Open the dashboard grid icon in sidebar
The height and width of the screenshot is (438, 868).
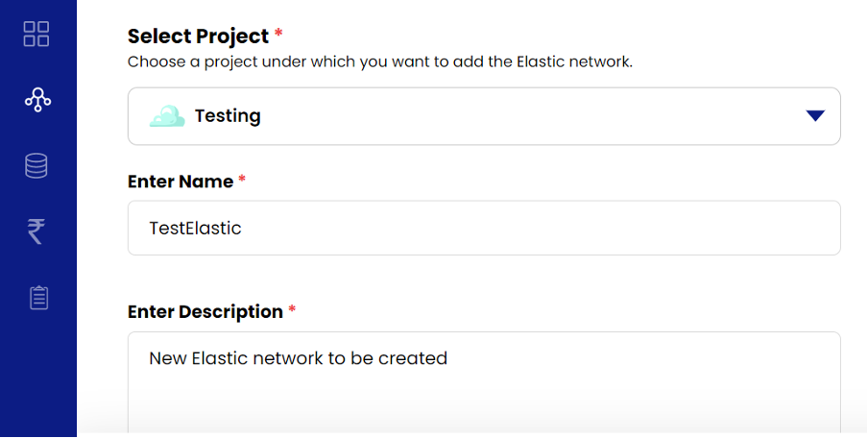(x=36, y=34)
